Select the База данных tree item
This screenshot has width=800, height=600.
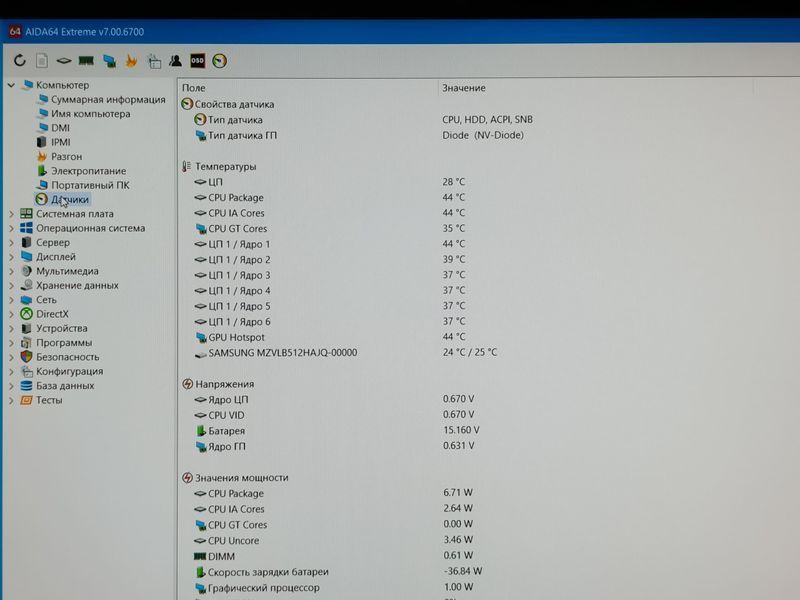coord(65,385)
